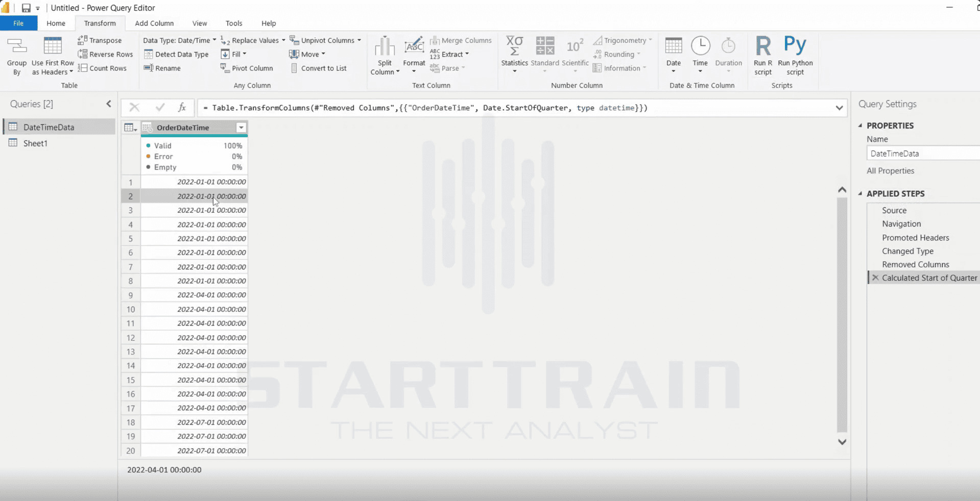This screenshot has width=980, height=501.
Task: Open the Format text tool
Action: [414, 56]
